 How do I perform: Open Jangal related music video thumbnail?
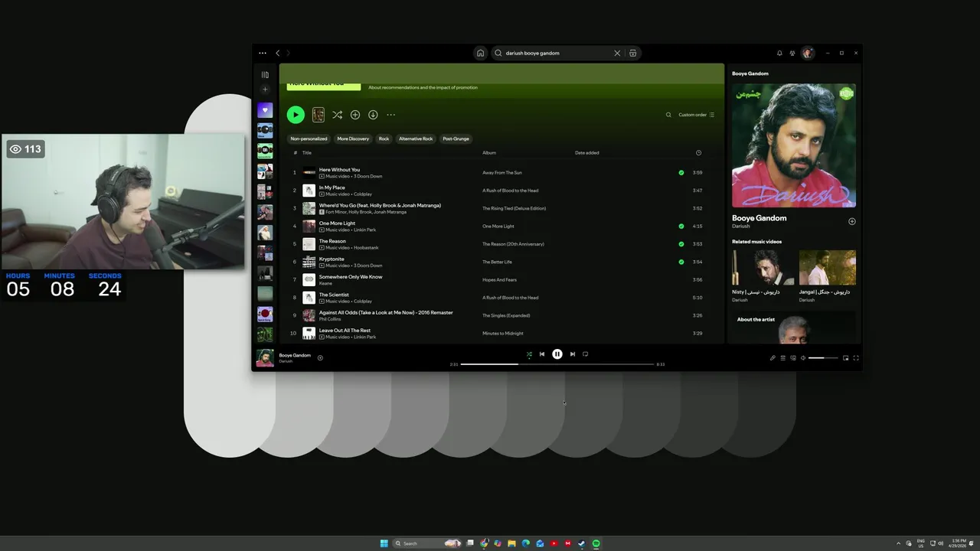[x=828, y=267]
